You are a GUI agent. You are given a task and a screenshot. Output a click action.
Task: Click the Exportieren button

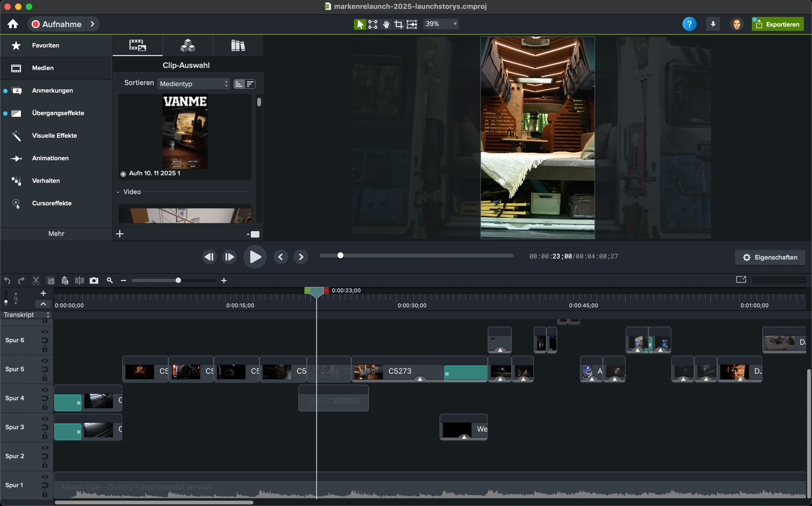(x=778, y=24)
